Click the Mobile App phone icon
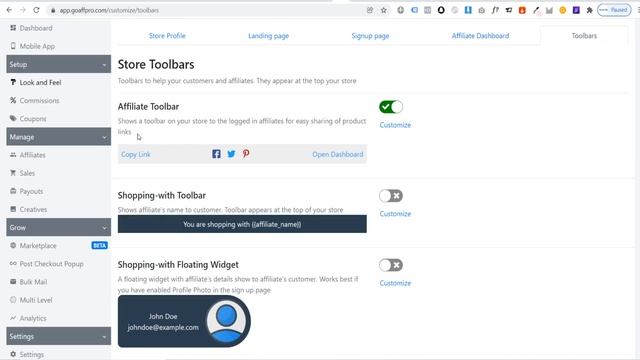 coord(13,46)
